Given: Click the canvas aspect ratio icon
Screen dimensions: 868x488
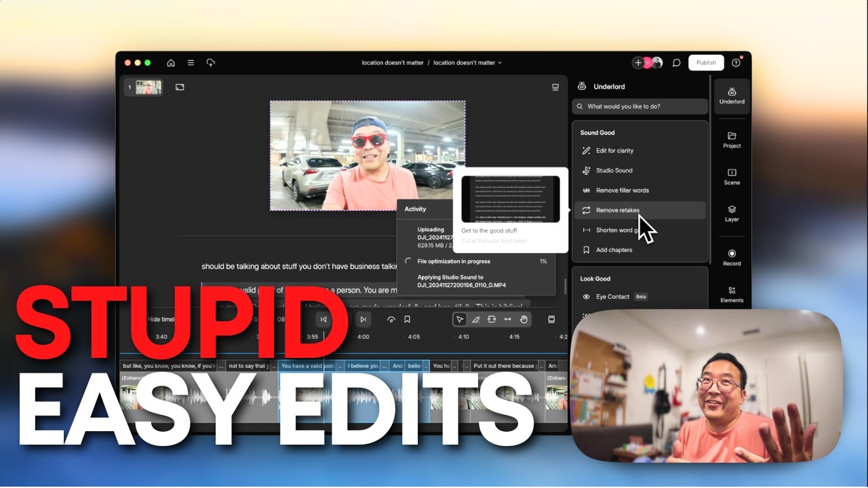Looking at the screenshot, I should 180,87.
